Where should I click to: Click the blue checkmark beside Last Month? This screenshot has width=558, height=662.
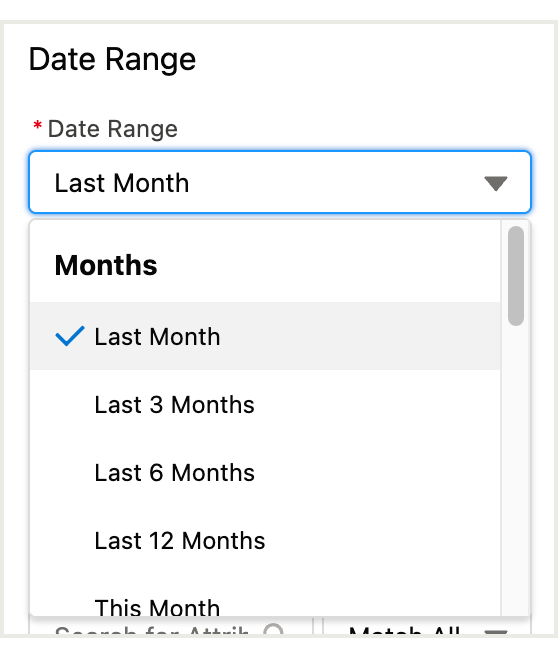[x=70, y=336]
